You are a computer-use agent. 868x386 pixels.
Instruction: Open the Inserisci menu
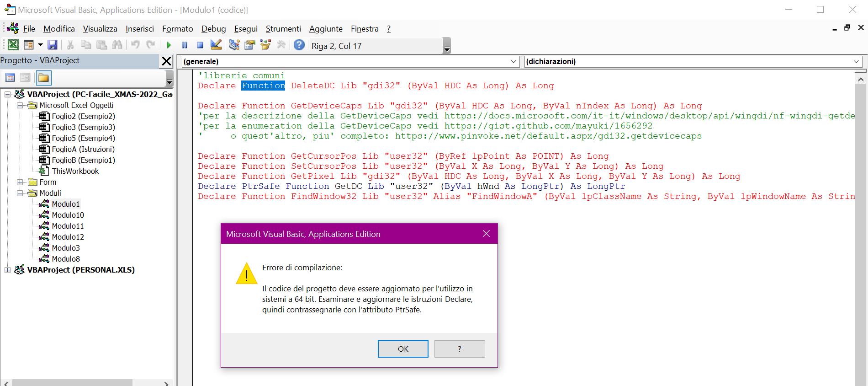click(x=140, y=29)
